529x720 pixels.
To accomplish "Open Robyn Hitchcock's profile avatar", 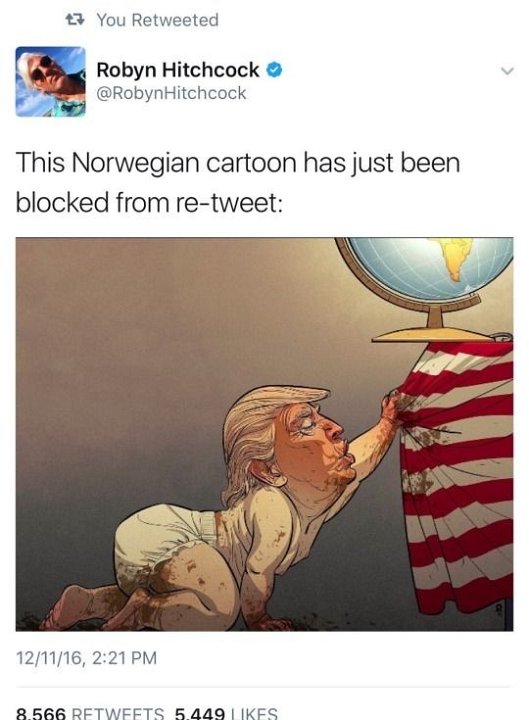I will [51, 81].
